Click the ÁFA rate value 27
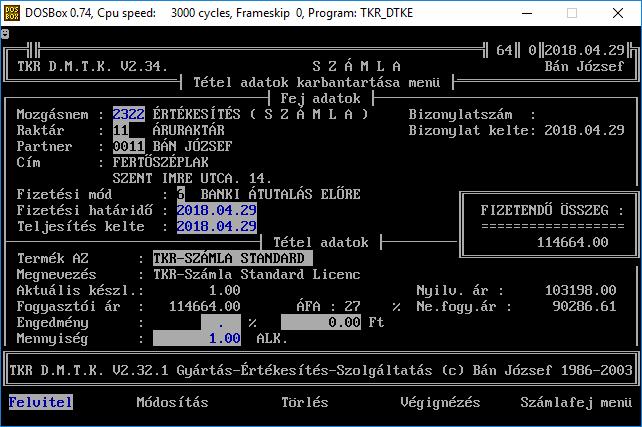Viewport: 642px width, 427px height. coord(352,306)
